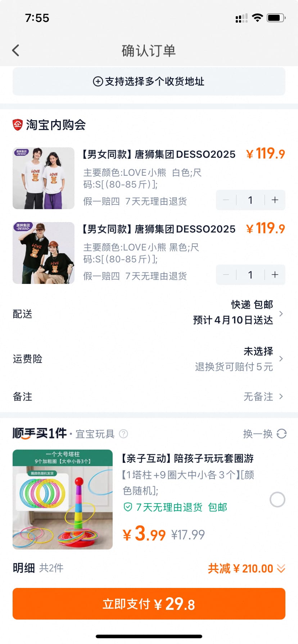Viewport: 298px width, 644px height.
Task: Open the 淘宝内购会 shop header
Action: coord(55,125)
